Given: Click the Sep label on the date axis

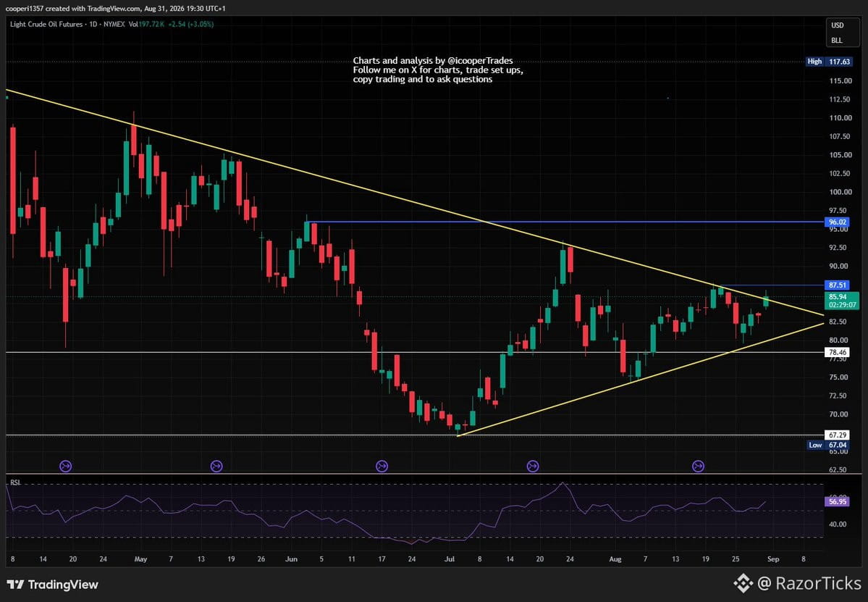Looking at the screenshot, I should 772,559.
